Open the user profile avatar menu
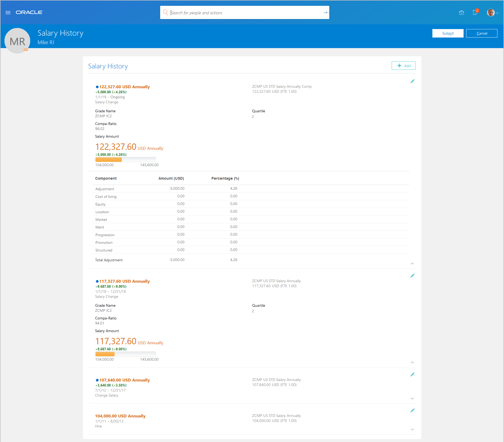 pos(492,12)
